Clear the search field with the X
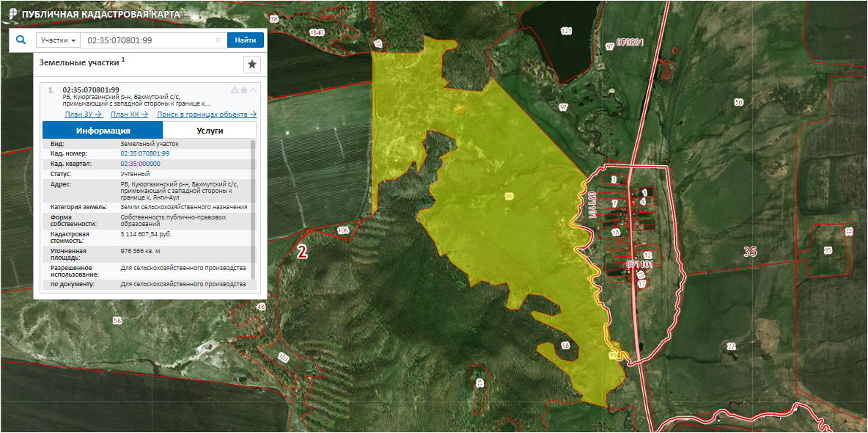The height and width of the screenshot is (433, 868). (218, 40)
